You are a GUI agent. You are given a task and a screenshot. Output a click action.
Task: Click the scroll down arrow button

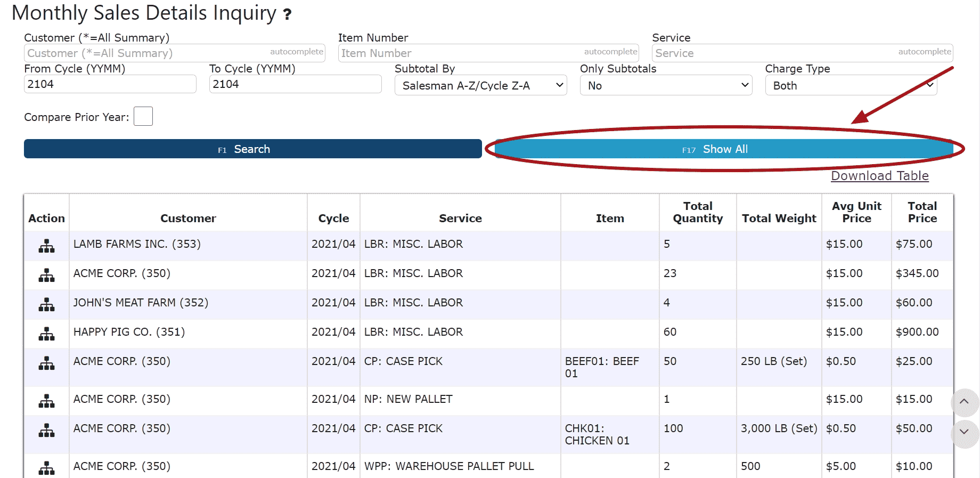964,432
